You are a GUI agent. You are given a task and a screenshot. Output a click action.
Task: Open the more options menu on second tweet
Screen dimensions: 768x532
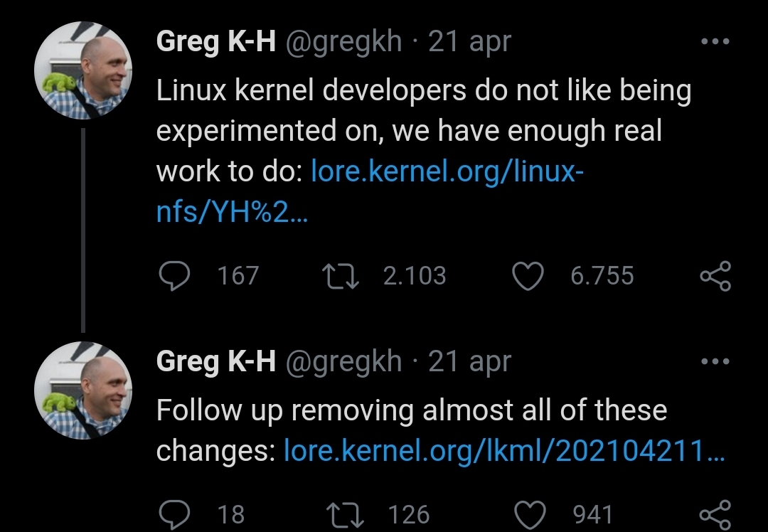pos(715,361)
